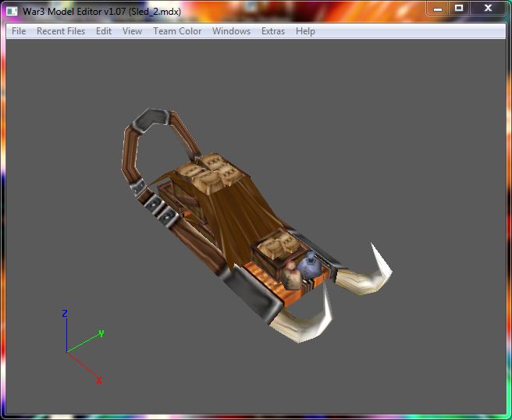Screen dimensions: 512x420
Task: Click the War3 Model Editor title bar icon
Action: [x=12, y=12]
